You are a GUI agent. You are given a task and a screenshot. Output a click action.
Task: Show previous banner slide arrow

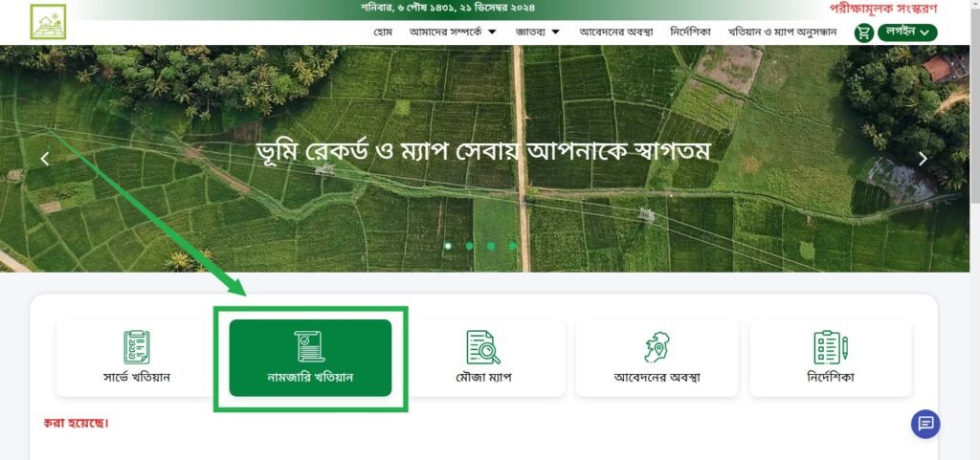pyautogui.click(x=44, y=159)
